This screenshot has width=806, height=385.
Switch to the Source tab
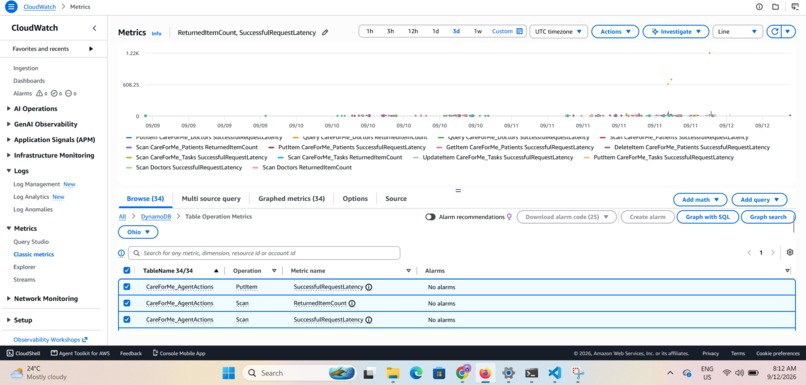(x=396, y=198)
